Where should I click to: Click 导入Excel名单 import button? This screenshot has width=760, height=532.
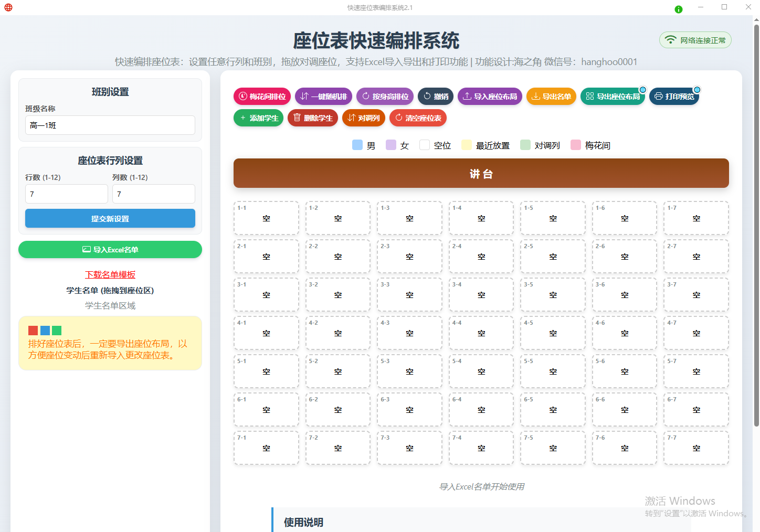tap(110, 250)
